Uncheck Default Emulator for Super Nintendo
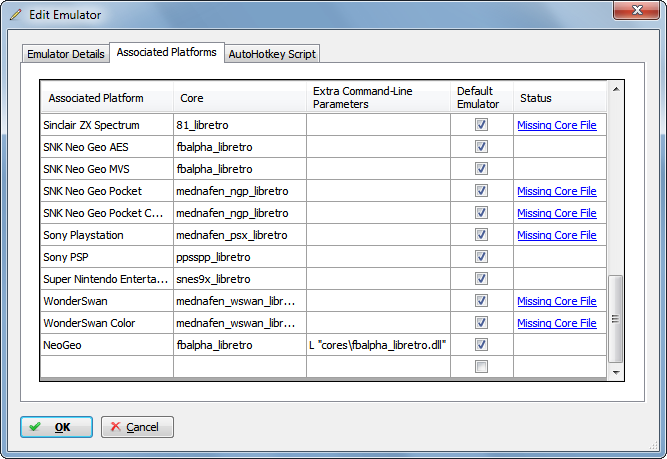This screenshot has height=459, width=667. click(x=481, y=279)
